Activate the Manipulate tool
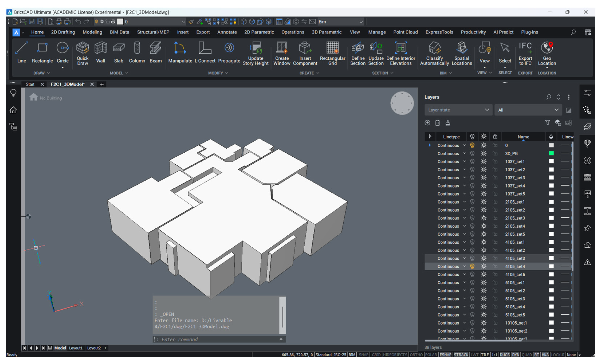 coord(180,52)
